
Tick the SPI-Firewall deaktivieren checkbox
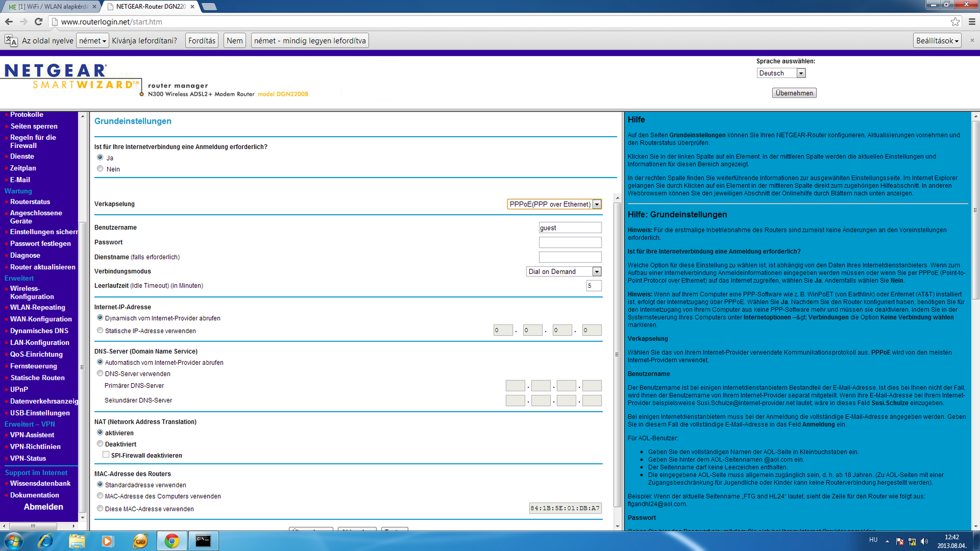coord(106,455)
